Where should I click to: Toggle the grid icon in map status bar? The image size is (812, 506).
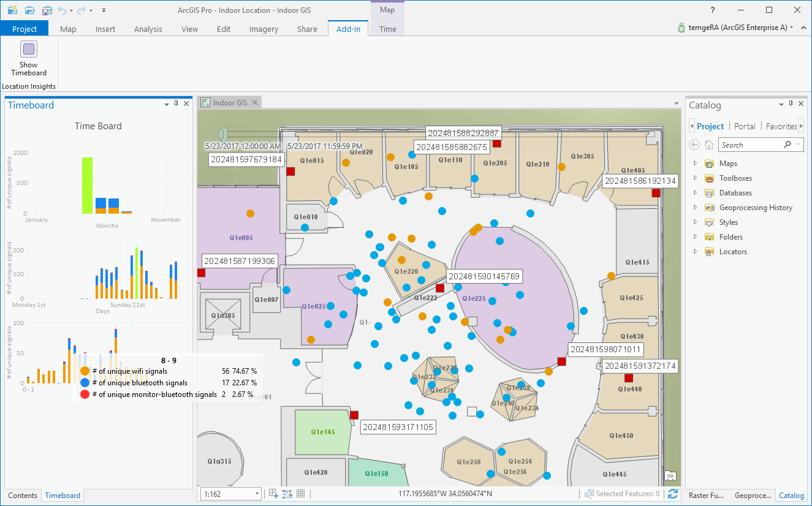pyautogui.click(x=301, y=494)
